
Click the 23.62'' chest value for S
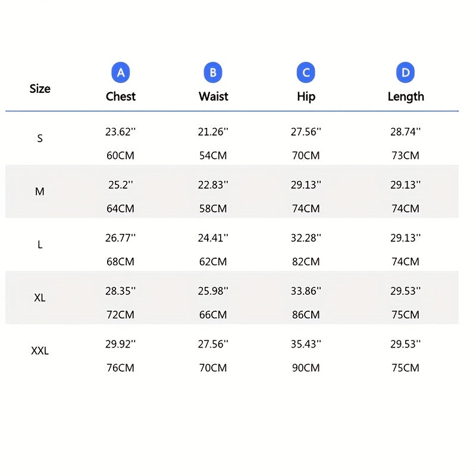pos(121,132)
